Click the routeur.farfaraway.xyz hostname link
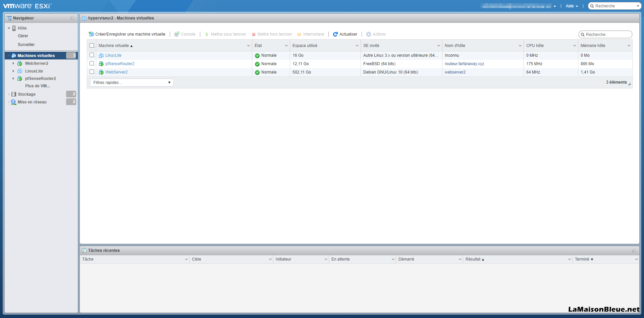The height and width of the screenshot is (318, 644). point(465,64)
